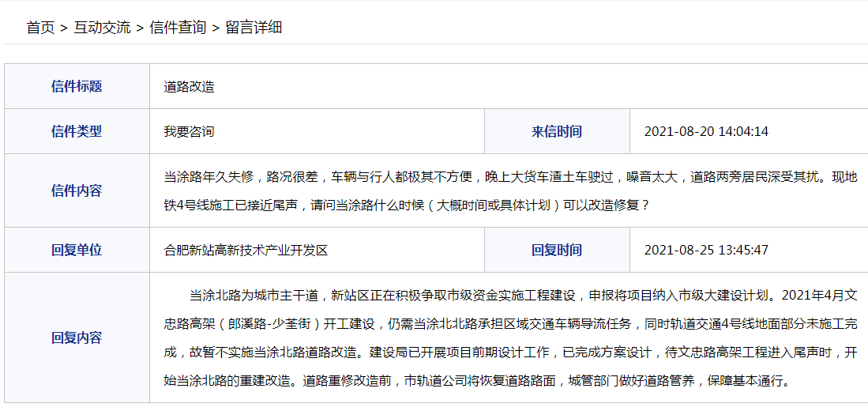Click the timestamp 2021-08-20 14:04:14
This screenshot has height=411, width=868.
[706, 132]
